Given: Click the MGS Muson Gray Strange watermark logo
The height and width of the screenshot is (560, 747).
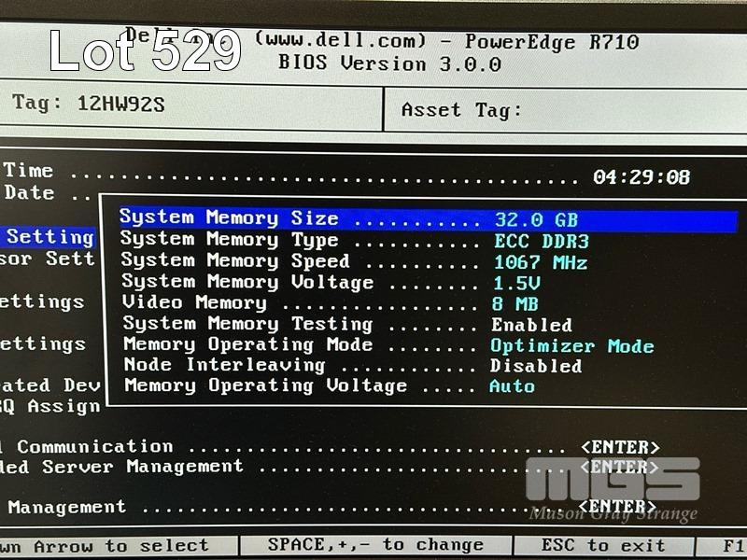Looking at the screenshot, I should (x=613, y=487).
